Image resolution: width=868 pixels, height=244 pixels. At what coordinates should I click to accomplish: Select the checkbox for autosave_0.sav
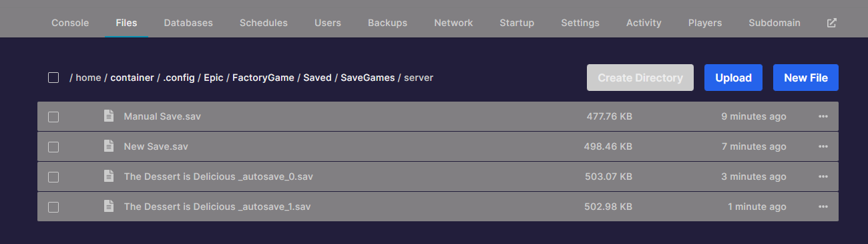pos(53,177)
